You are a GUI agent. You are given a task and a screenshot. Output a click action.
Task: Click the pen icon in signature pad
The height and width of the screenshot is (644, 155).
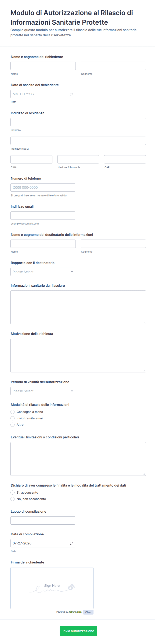71,587
